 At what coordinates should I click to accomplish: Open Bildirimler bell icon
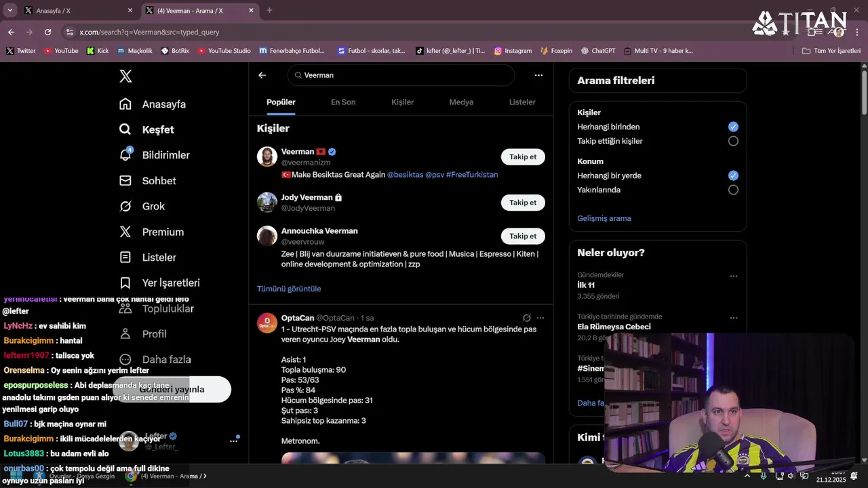pos(125,155)
